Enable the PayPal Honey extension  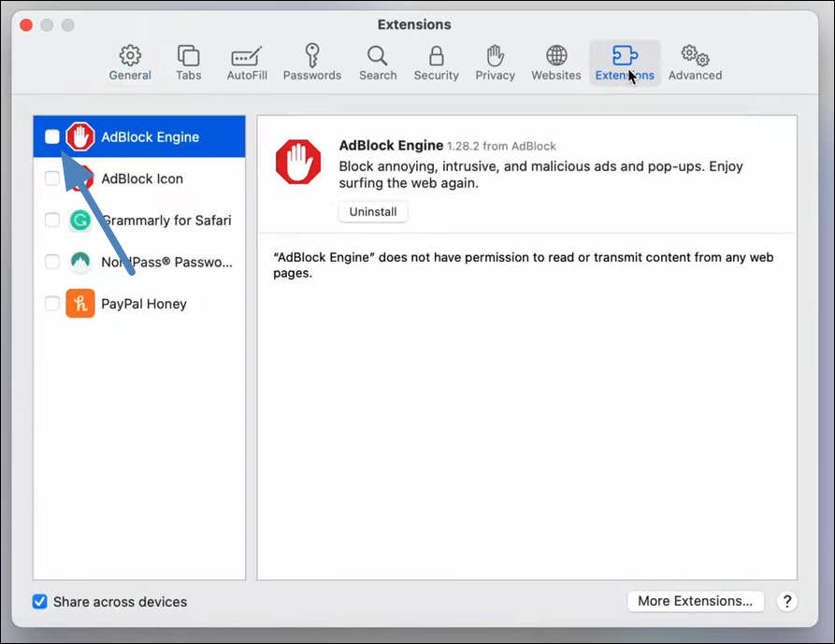(x=52, y=304)
